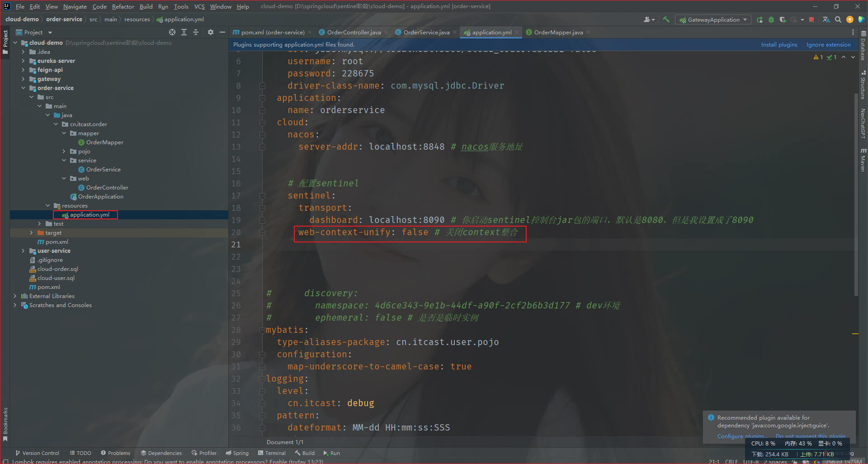The height and width of the screenshot is (464, 868).
Task: Open the VCS menu
Action: pyautogui.click(x=199, y=6)
